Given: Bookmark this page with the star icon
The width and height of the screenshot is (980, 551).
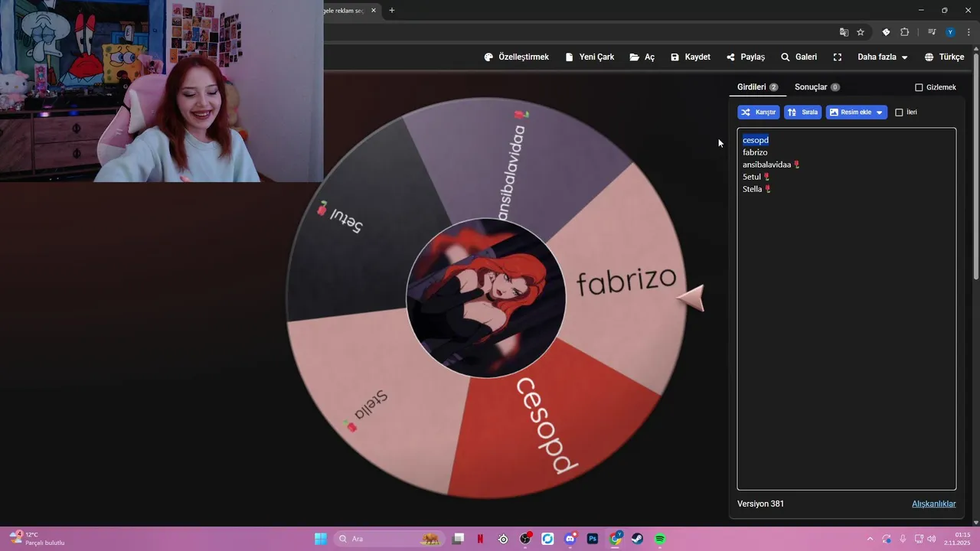Looking at the screenshot, I should (861, 32).
